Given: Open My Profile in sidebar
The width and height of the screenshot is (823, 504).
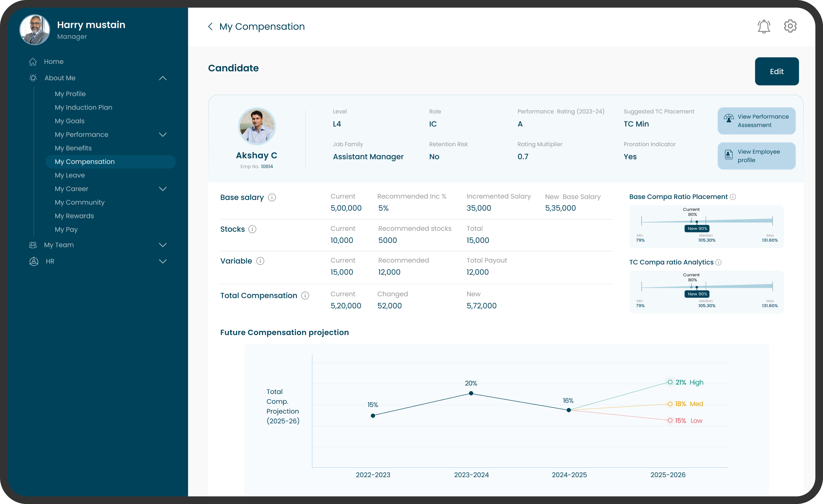Looking at the screenshot, I should pyautogui.click(x=70, y=94).
